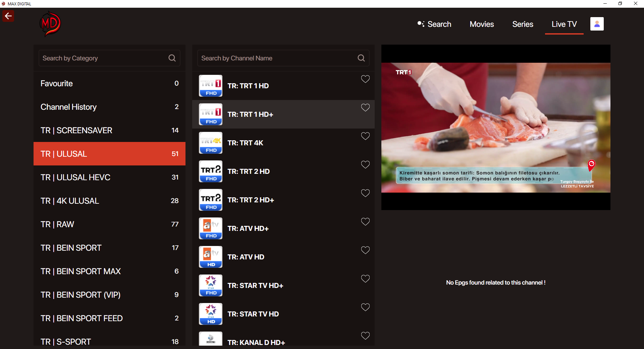The width and height of the screenshot is (644, 349).
Task: Click the category search magnifier icon
Action: (x=172, y=58)
